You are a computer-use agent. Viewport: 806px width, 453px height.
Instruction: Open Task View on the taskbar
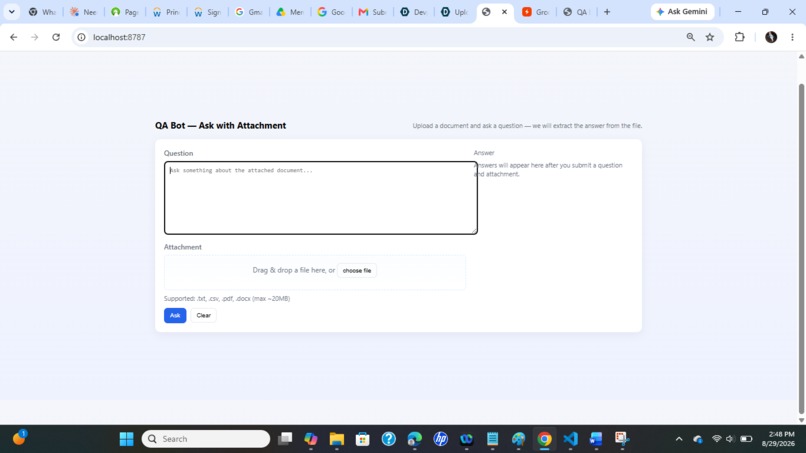pyautogui.click(x=285, y=439)
